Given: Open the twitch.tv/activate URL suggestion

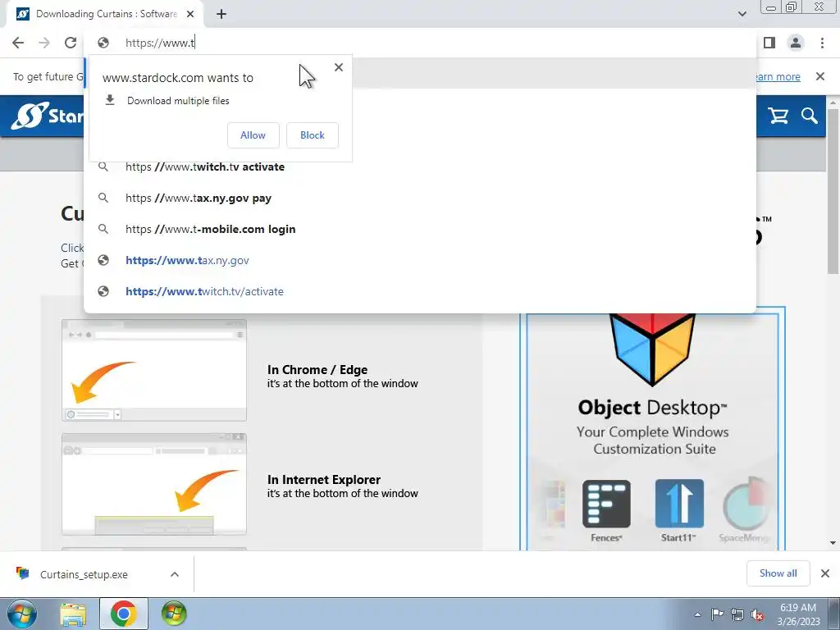Looking at the screenshot, I should (x=420, y=291).
